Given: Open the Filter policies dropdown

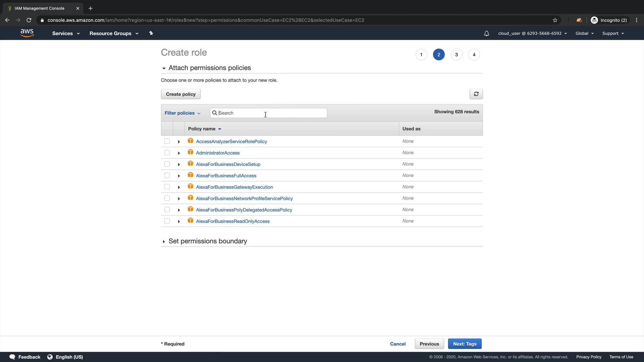Looking at the screenshot, I should 182,113.
